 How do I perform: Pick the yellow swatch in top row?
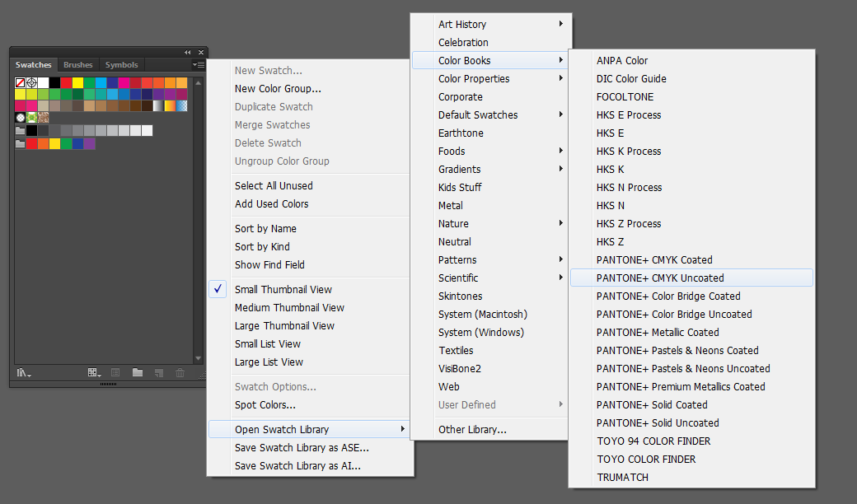pyautogui.click(x=78, y=83)
